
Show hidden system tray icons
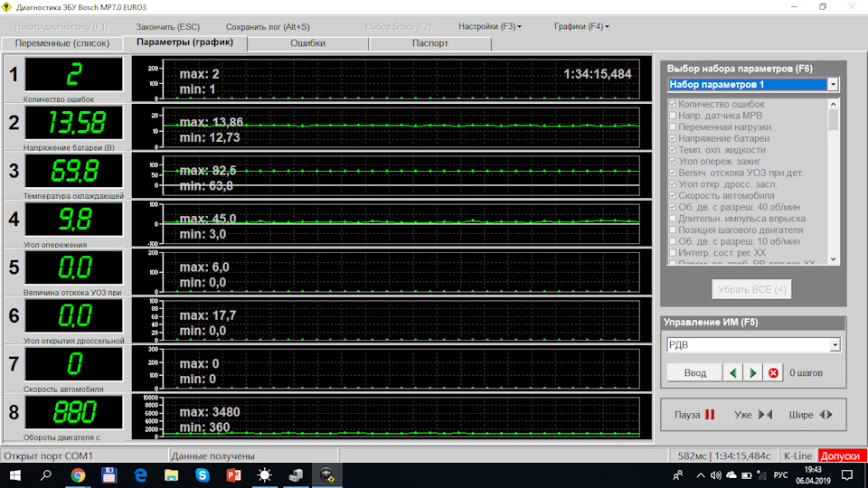(x=700, y=475)
